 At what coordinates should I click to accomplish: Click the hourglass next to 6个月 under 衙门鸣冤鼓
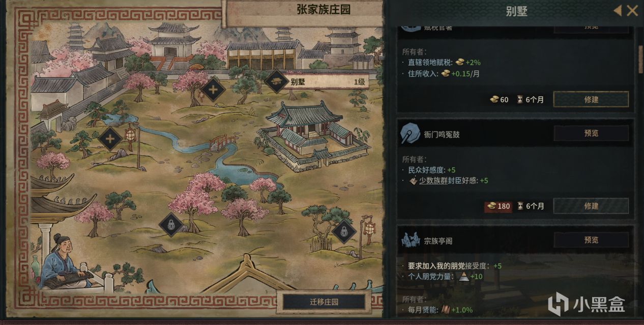[x=520, y=206]
